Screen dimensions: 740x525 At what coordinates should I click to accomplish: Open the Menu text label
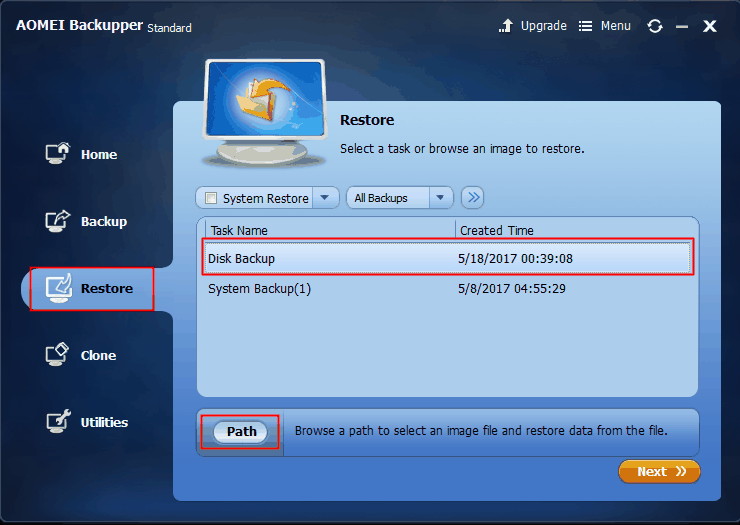tap(615, 25)
